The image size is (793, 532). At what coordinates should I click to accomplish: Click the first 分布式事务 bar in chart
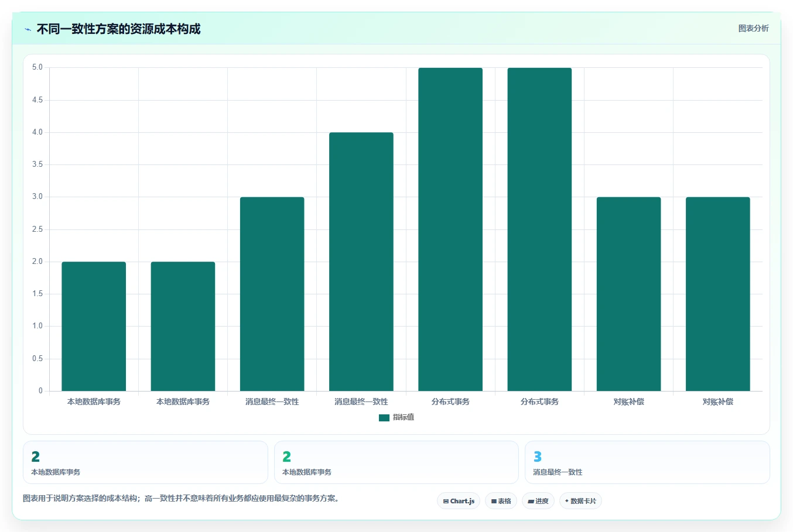pyautogui.click(x=450, y=229)
